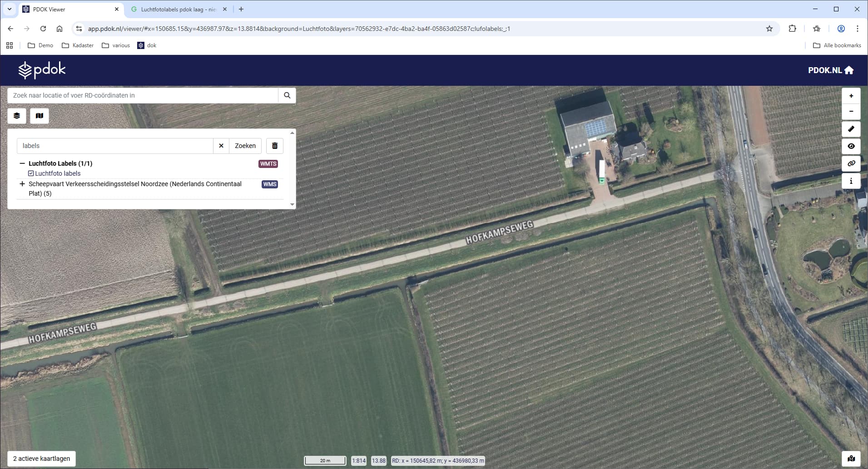Open the 2 actieve kaartlagen panel
Image resolution: width=868 pixels, height=469 pixels.
pyautogui.click(x=42, y=459)
